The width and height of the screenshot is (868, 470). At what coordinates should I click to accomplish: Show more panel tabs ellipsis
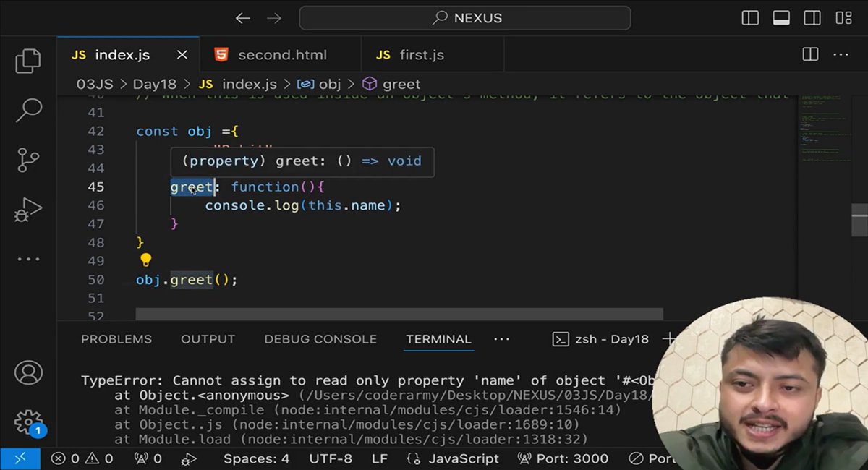coord(501,339)
